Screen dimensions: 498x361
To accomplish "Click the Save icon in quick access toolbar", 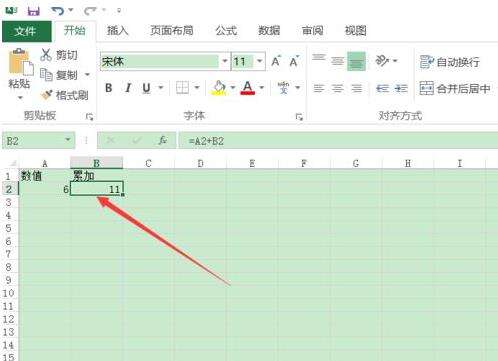I will click(x=34, y=11).
